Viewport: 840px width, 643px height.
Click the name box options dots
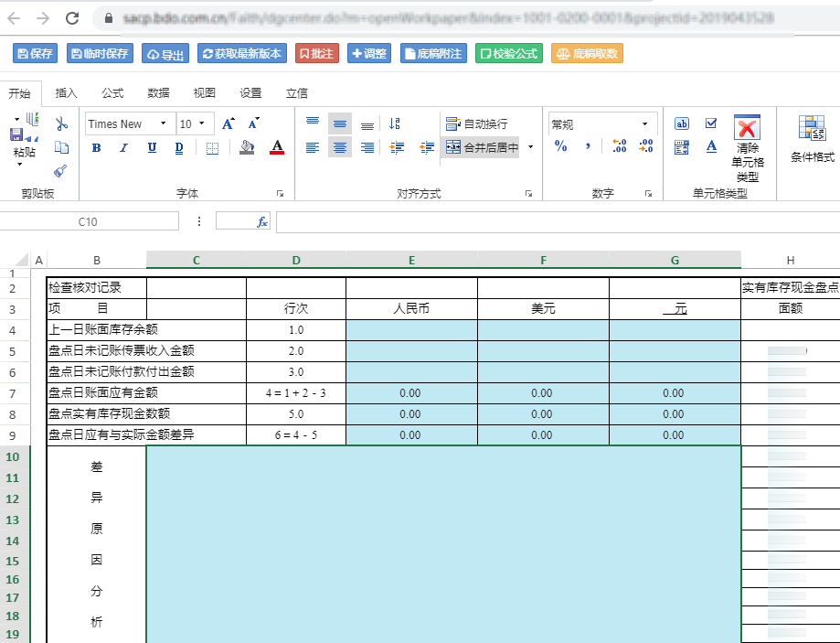(199, 221)
